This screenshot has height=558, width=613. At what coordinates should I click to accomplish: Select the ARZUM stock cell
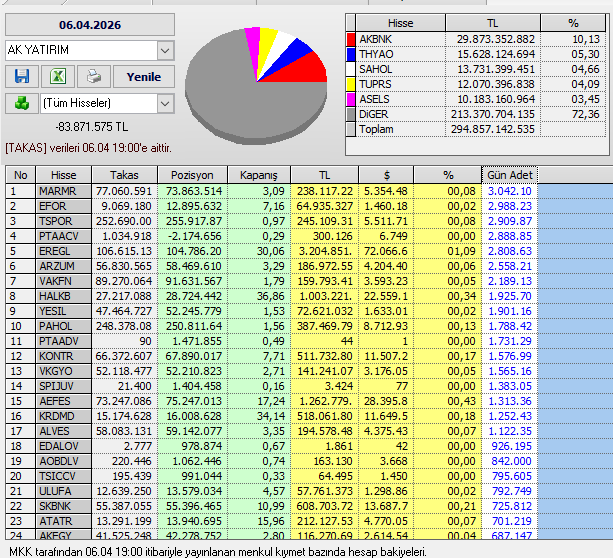tap(64, 266)
